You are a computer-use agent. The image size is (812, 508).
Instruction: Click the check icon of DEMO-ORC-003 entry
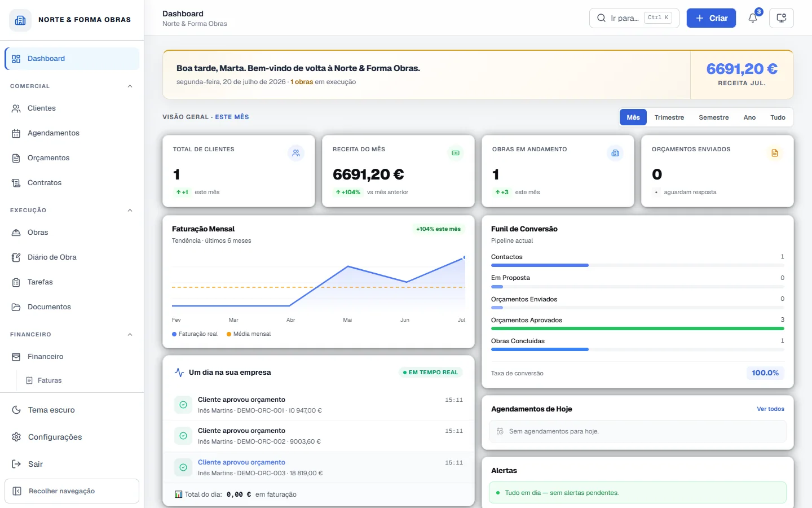183,467
